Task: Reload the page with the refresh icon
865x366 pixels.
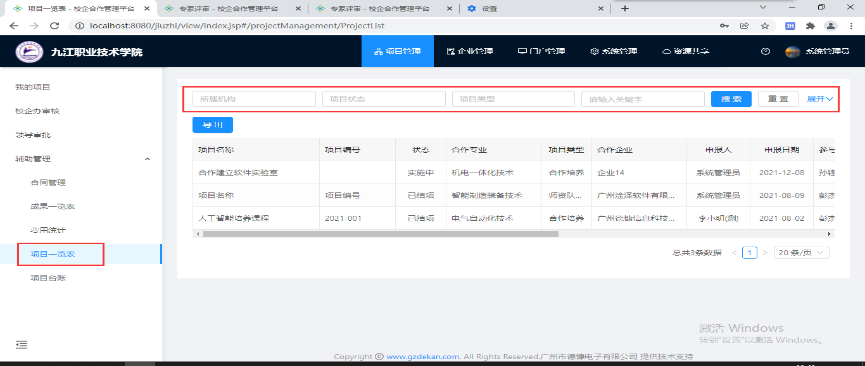Action: pos(54,25)
